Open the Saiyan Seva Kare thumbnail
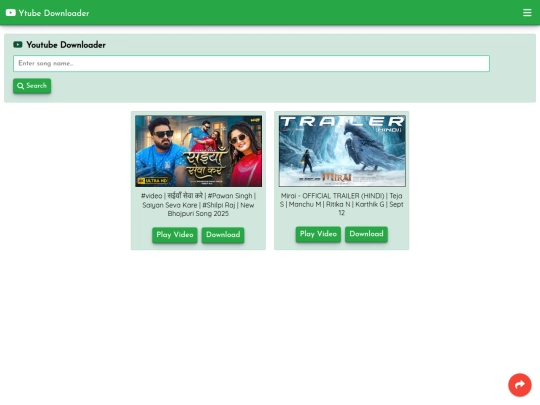This screenshot has width=540, height=405. click(198, 151)
